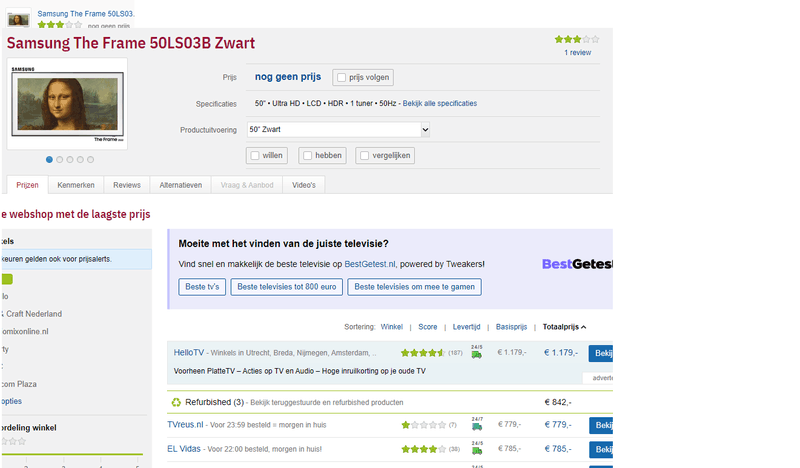The width and height of the screenshot is (800, 468).
Task: Click the 'Bekijk' button for HelloTV
Action: [x=601, y=353]
